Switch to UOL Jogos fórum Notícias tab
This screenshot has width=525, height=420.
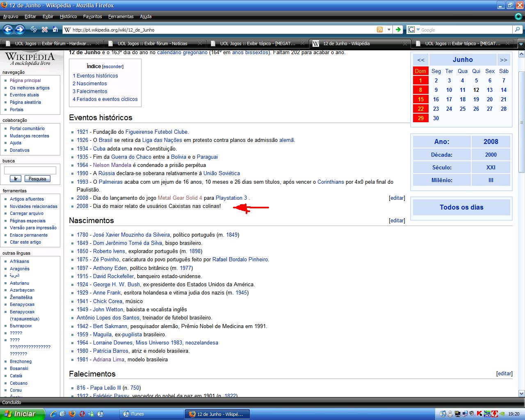(154, 43)
